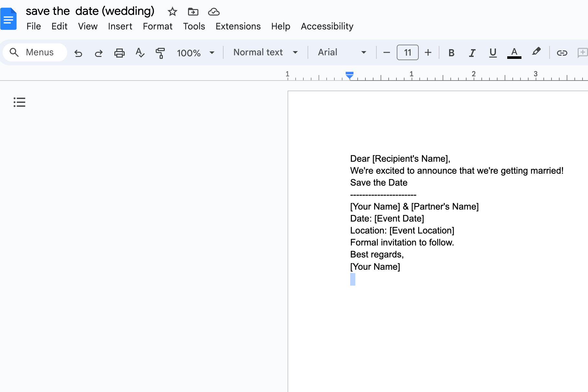Click "Location: [Event Location]" line
The image size is (588, 392).
(x=402, y=231)
